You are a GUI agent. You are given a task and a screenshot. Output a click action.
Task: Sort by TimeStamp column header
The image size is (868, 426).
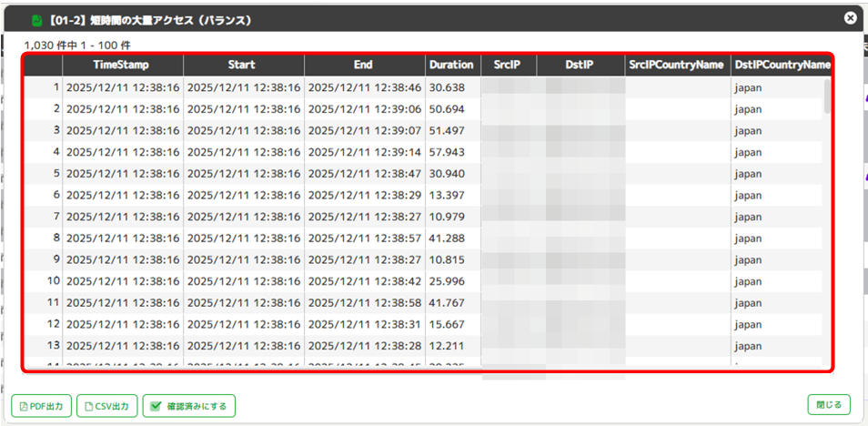coord(122,65)
